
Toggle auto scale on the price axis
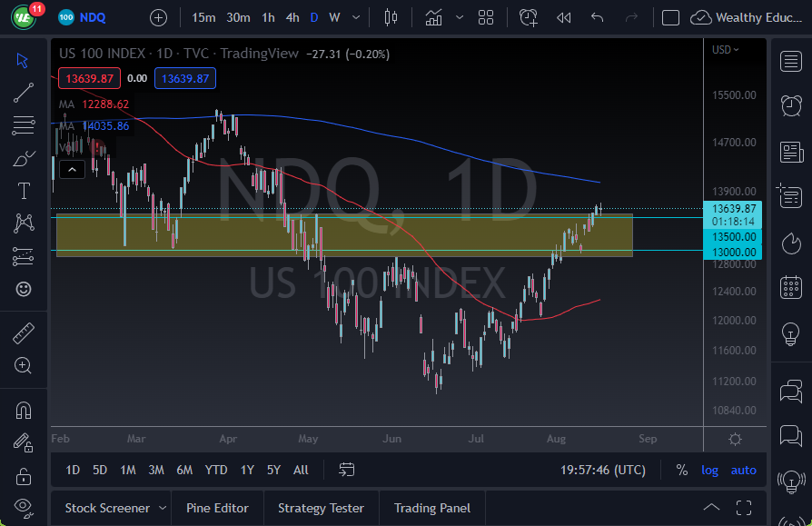(743, 470)
